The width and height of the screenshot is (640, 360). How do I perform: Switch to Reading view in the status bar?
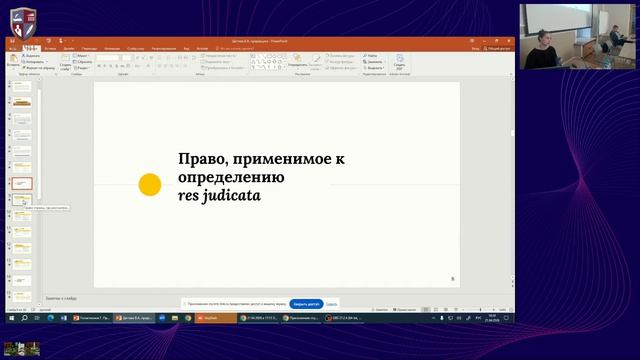[446, 310]
